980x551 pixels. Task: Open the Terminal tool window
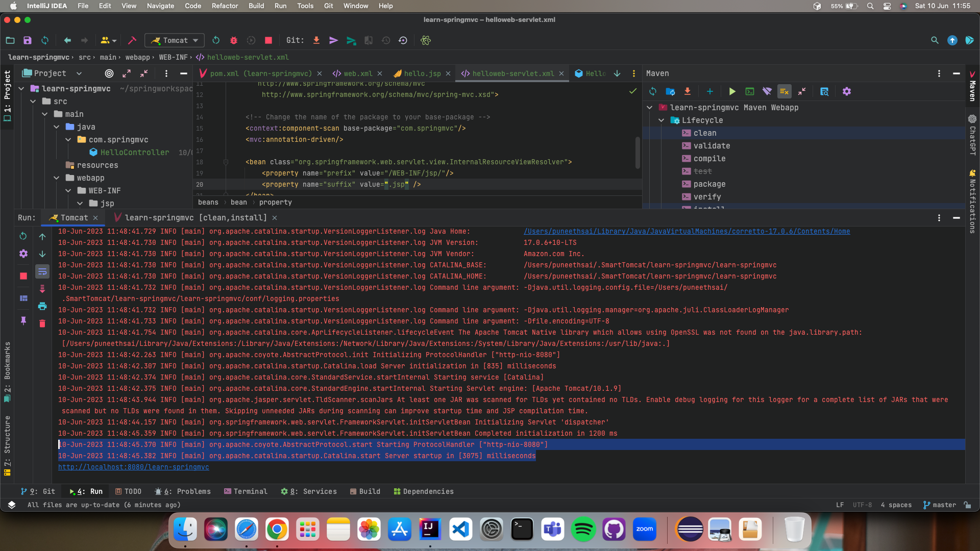coord(246,491)
